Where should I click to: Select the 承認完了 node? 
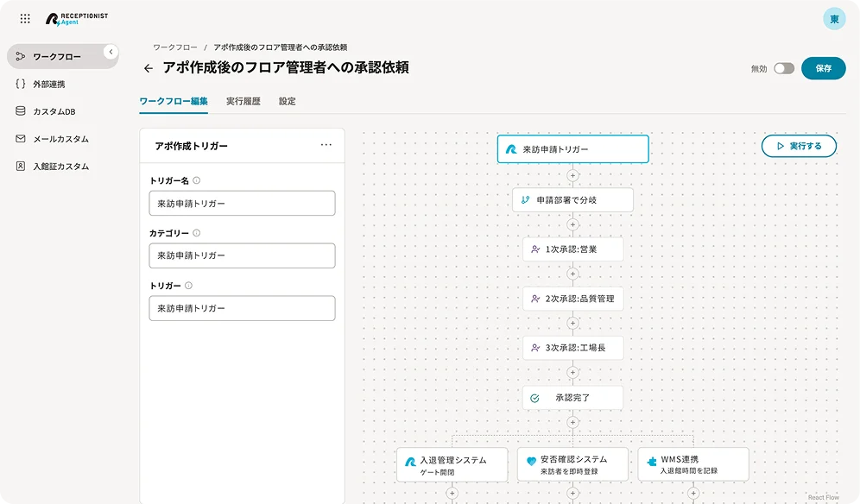(572, 398)
